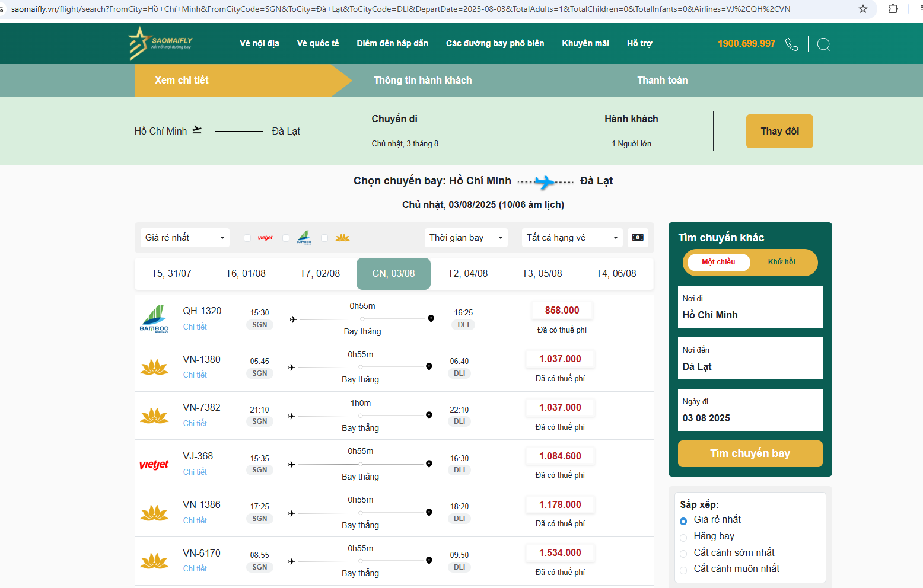Select date tab CN, 03/08
The height and width of the screenshot is (588, 923).
click(x=393, y=274)
